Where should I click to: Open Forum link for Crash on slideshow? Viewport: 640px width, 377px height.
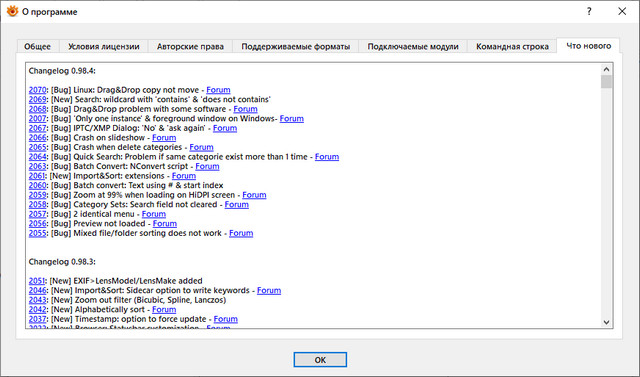click(164, 137)
